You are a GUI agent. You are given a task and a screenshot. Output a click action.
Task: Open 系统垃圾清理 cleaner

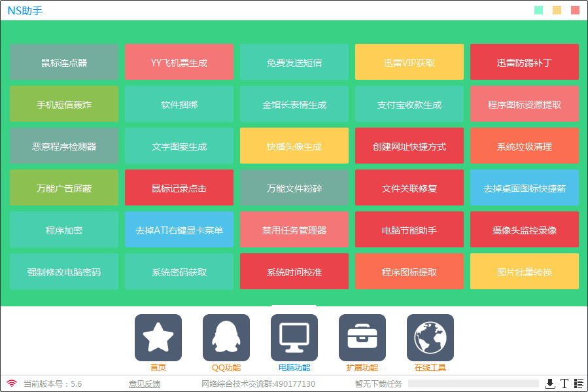(524, 145)
